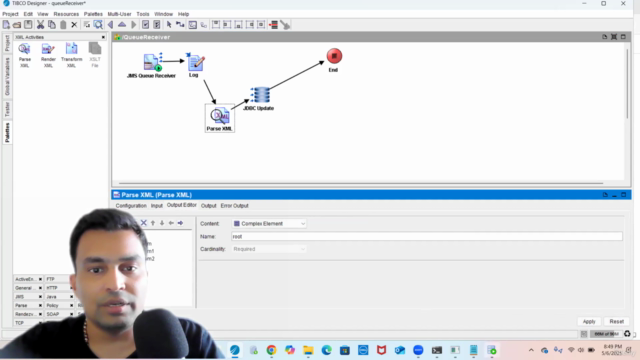The image size is (640, 360).
Task: Click the Name field containing root
Action: coord(427,236)
